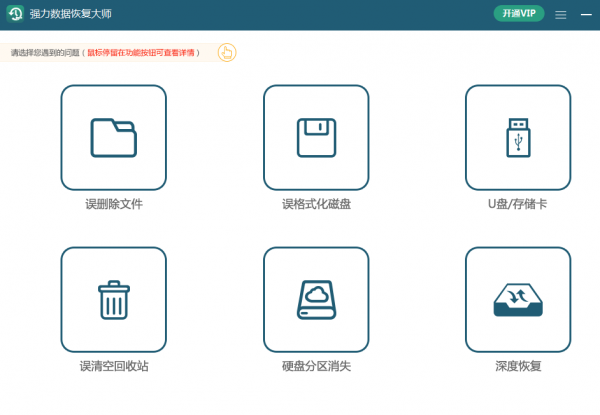Click the 误格式化磁盘 label
Screen dimensions: 600x415
[316, 204]
